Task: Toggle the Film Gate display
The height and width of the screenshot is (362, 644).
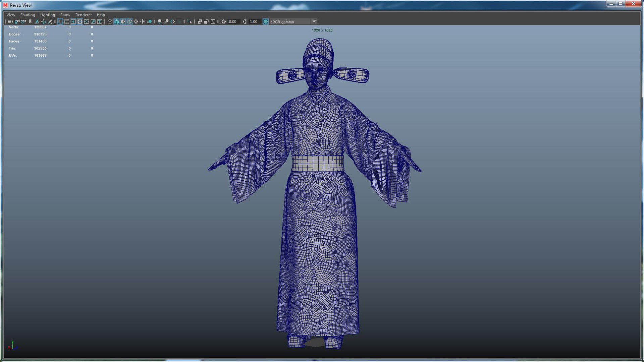Action: point(67,21)
